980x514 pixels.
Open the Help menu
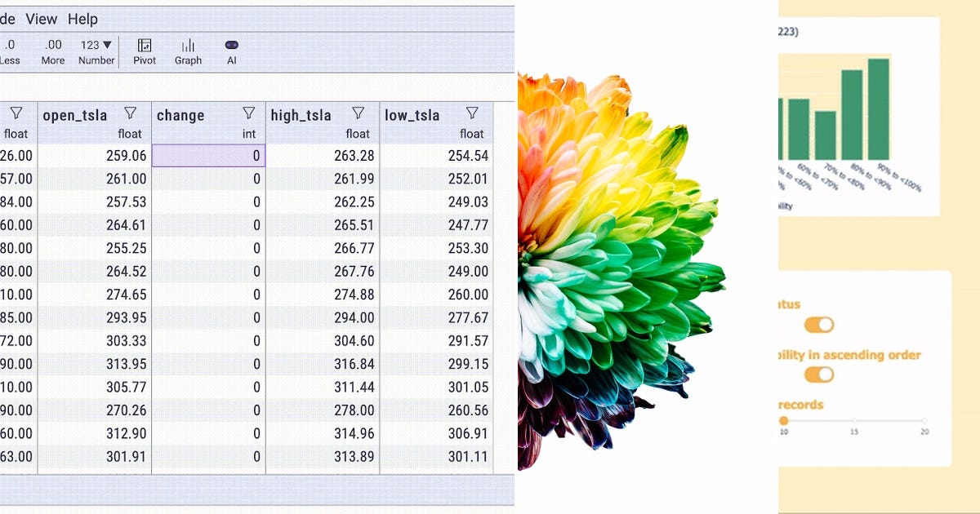[82, 19]
